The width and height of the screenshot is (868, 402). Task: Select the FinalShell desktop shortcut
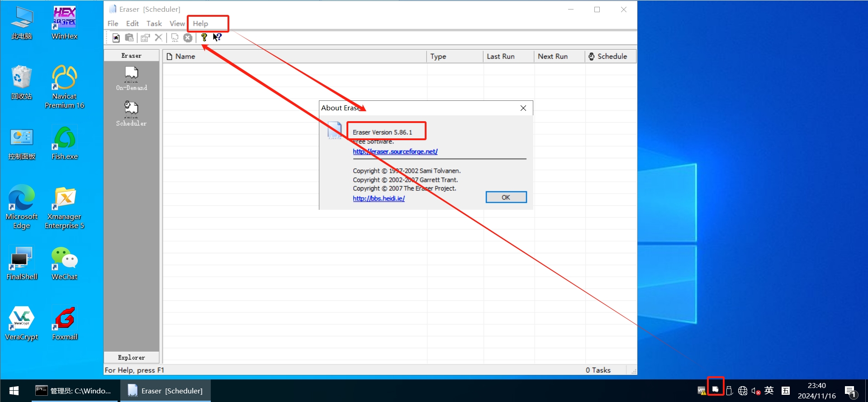coord(22,264)
